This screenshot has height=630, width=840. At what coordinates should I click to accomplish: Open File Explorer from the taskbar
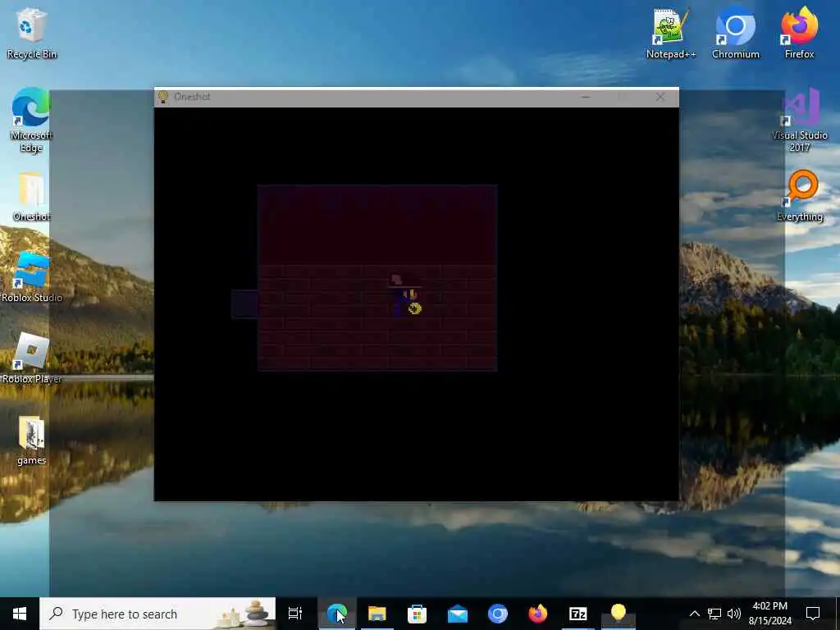(377, 614)
